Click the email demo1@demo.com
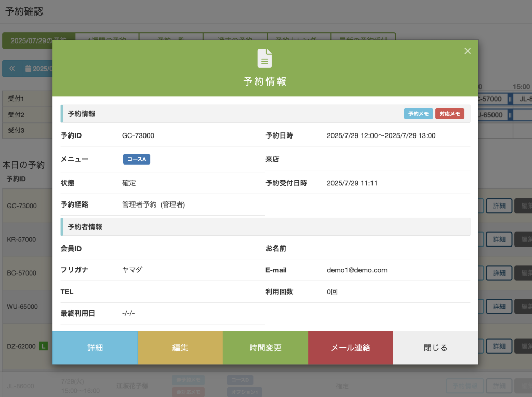This screenshot has height=397, width=532. point(357,270)
